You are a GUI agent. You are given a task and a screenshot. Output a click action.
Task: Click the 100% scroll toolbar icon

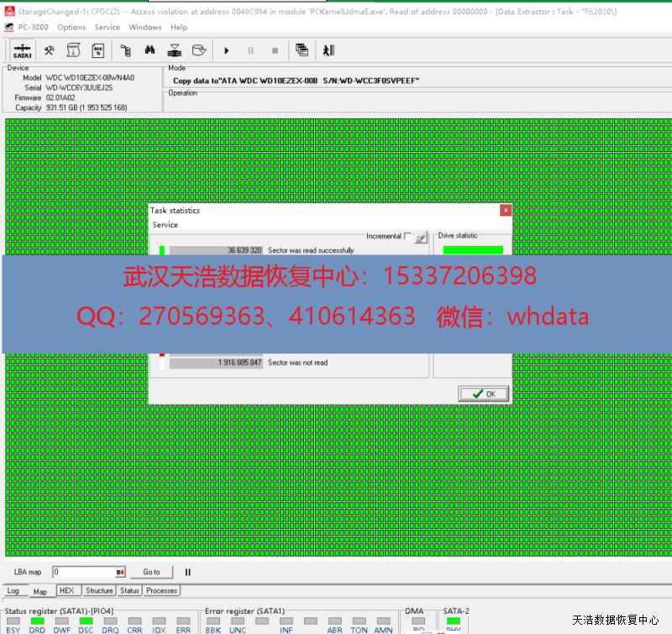tap(97, 50)
